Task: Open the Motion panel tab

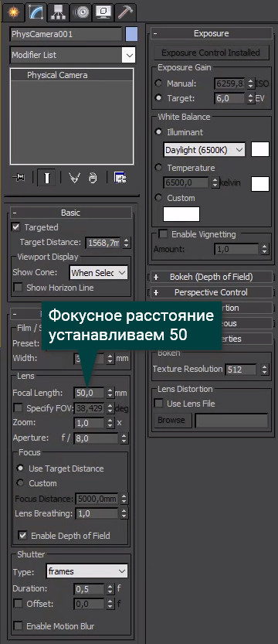Action: [80, 12]
